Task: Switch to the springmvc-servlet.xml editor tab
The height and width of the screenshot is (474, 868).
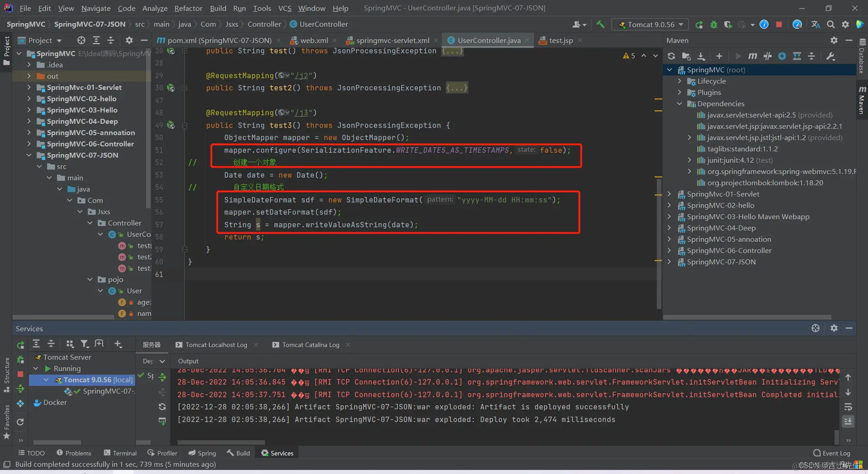Action: 392,40
